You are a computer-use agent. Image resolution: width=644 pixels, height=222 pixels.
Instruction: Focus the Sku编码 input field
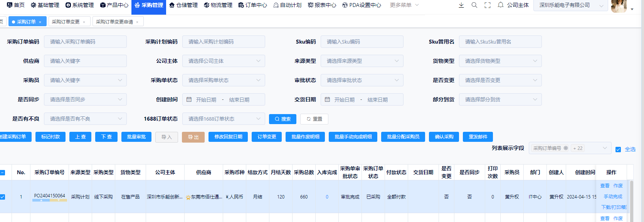pyautogui.click(x=362, y=42)
